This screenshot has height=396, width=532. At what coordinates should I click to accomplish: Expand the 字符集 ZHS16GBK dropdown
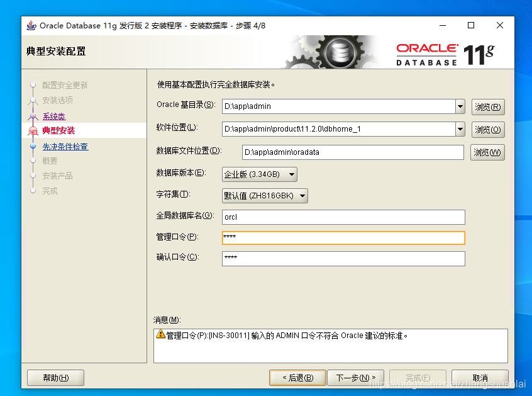tap(265, 196)
